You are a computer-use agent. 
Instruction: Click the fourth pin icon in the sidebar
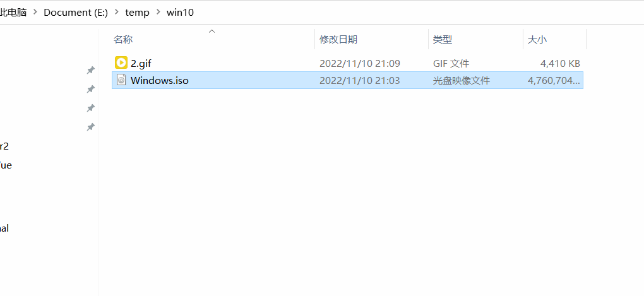click(x=91, y=127)
